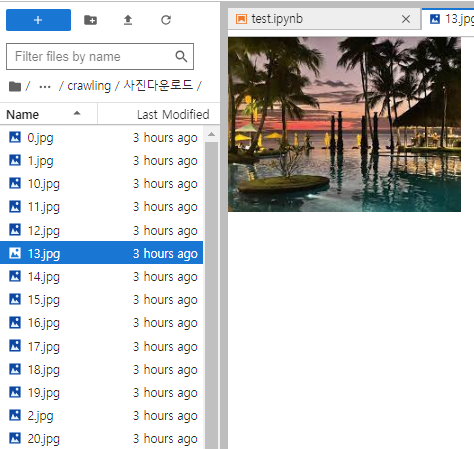
Task: Create a new folder with the folder icon
Action: [x=90, y=20]
